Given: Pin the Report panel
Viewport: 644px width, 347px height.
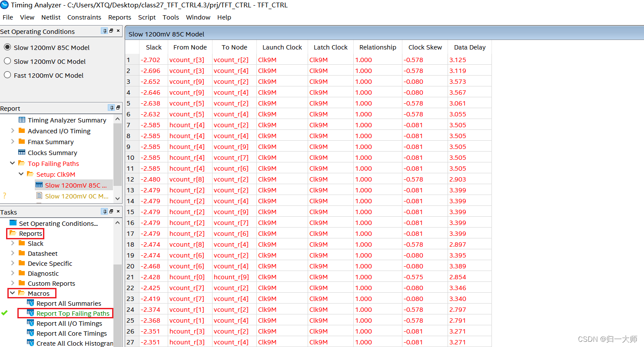Looking at the screenshot, I should [x=111, y=108].
